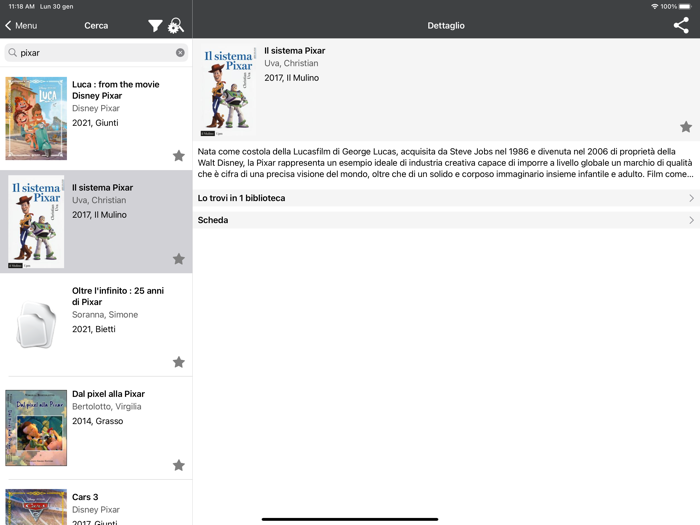Open Il sistema Pixar list cover

tap(36, 221)
